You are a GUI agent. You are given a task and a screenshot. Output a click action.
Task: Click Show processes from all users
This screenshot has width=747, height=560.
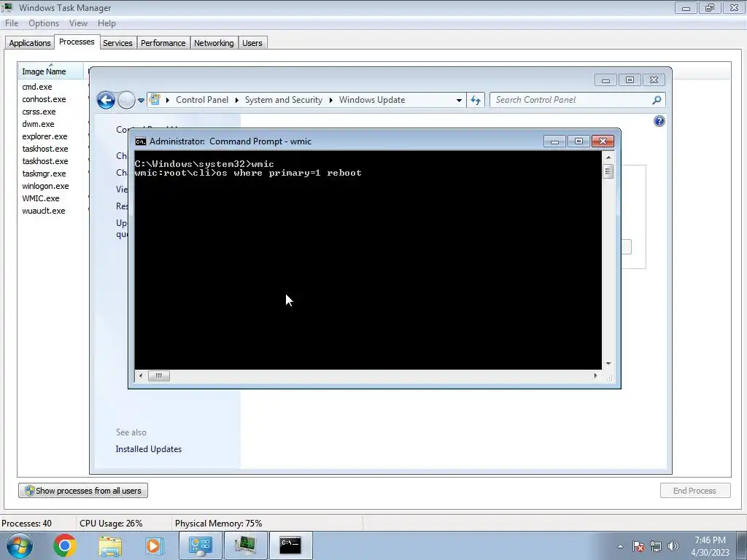coord(83,491)
